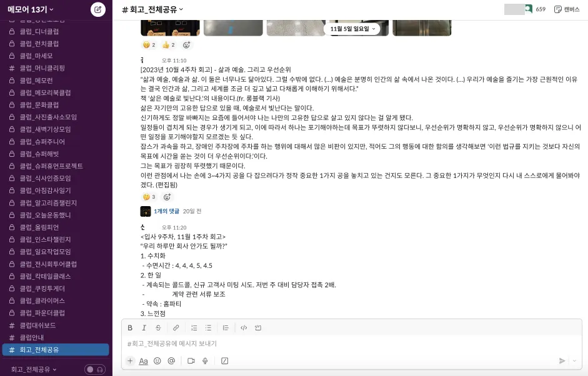The height and width of the screenshot is (376, 588).
Task: Apply strikethrough formatting
Action: [x=158, y=328]
